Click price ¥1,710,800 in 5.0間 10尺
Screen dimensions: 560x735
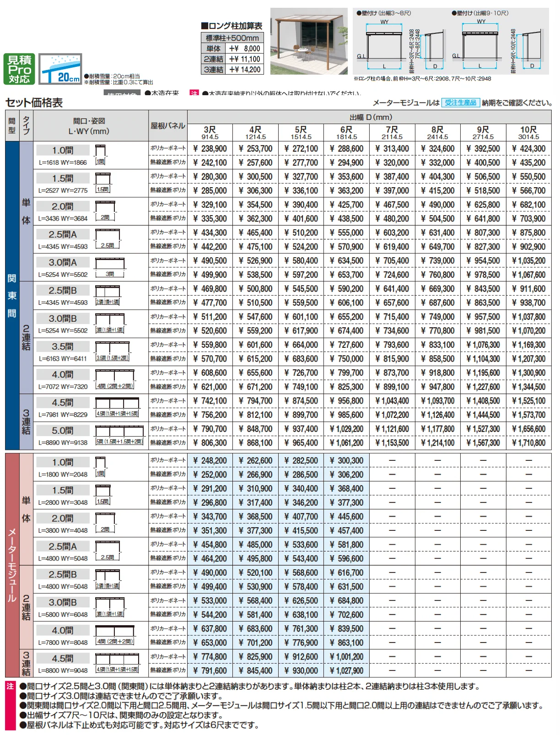(528, 443)
